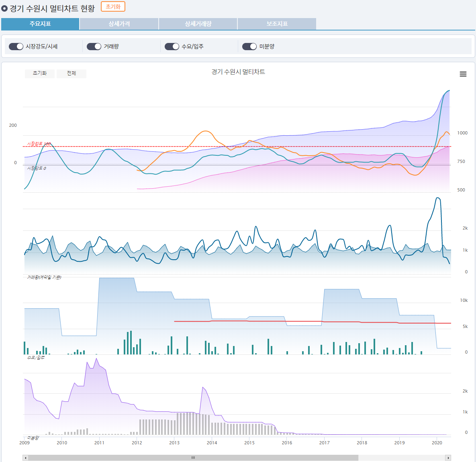476x462 pixels.
Task: Click the scrollbar center grip handle
Action: (x=193, y=458)
